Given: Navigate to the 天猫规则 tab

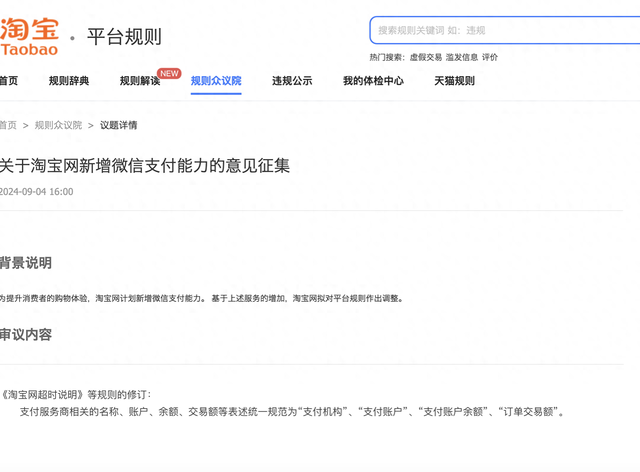Looking at the screenshot, I should tap(454, 81).
